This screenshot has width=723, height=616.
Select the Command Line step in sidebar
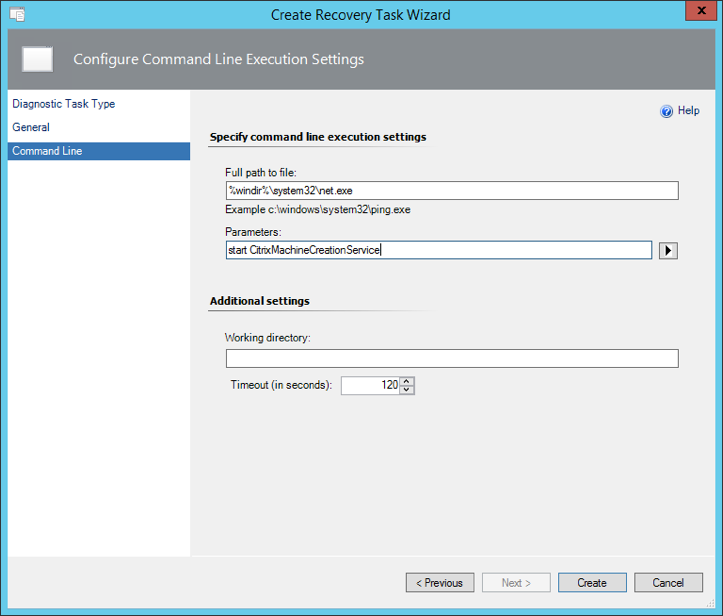pos(47,151)
